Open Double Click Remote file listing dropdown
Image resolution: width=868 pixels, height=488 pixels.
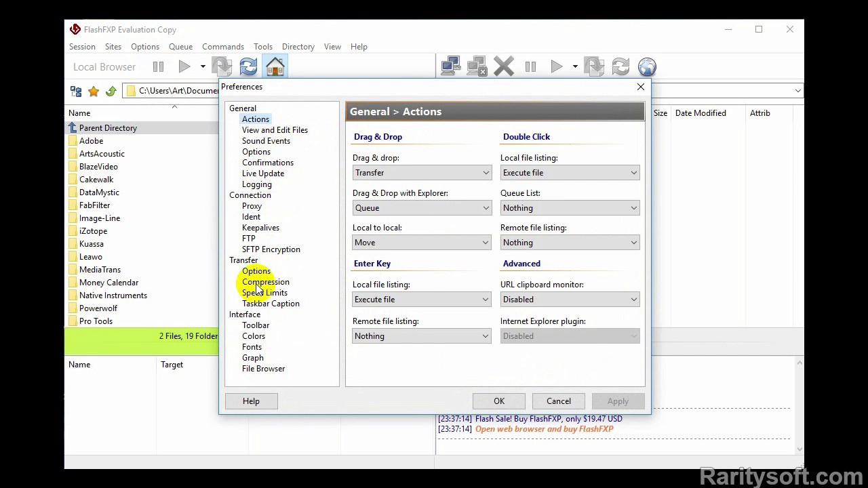(570, 243)
